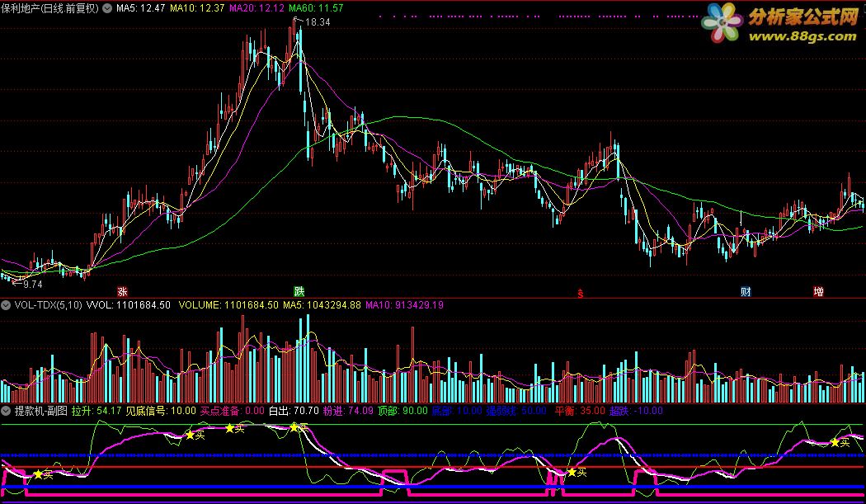Select the 超跌: -10.00 value
The height and width of the screenshot is (504, 866).
pyautogui.click(x=636, y=411)
